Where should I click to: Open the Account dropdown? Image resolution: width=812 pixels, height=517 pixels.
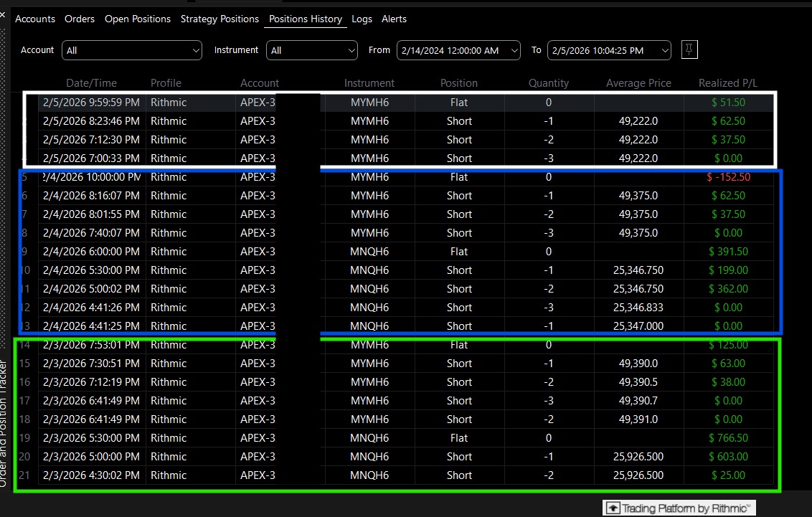(131, 50)
